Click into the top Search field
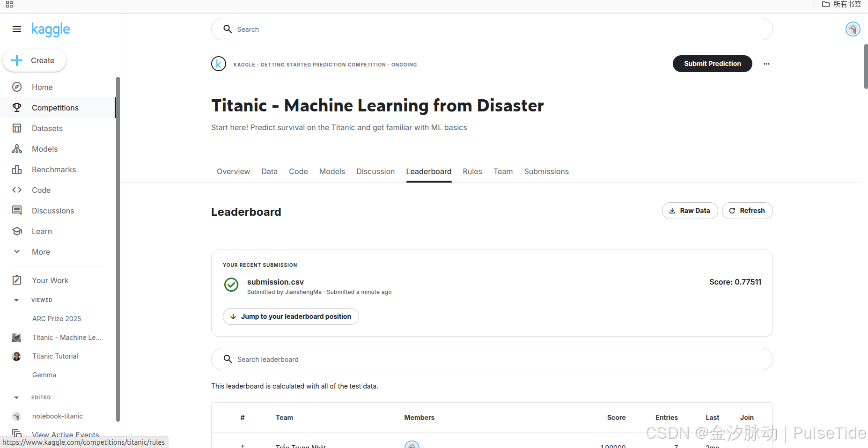 [x=492, y=29]
